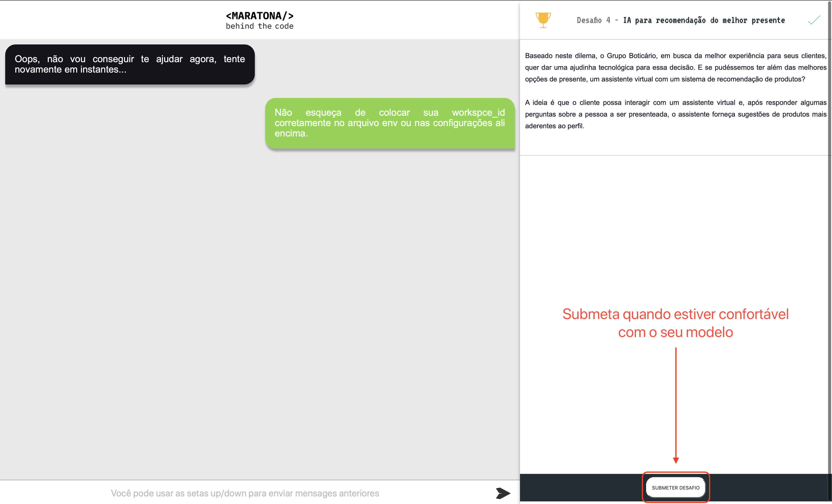This screenshot has width=832, height=504.
Task: Focus the chat message input field
Action: pyautogui.click(x=245, y=493)
